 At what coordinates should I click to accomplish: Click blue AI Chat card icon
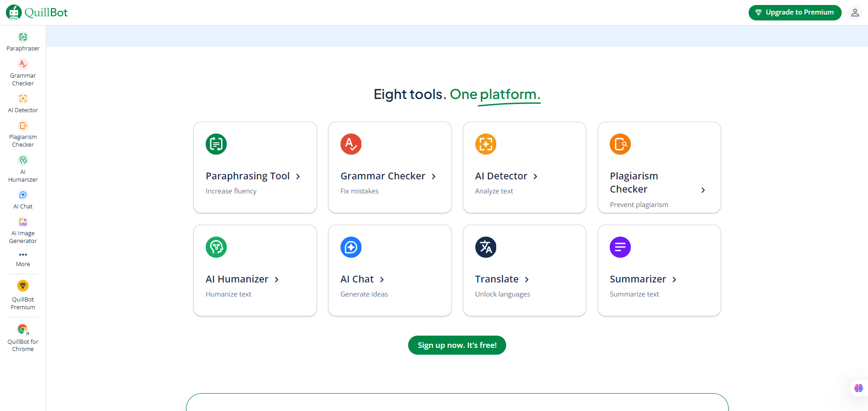click(351, 247)
